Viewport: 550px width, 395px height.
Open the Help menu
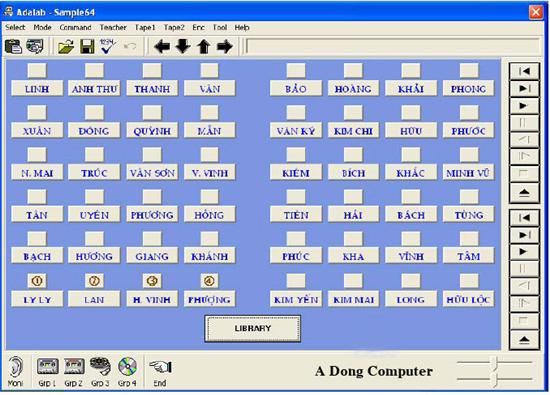242,27
